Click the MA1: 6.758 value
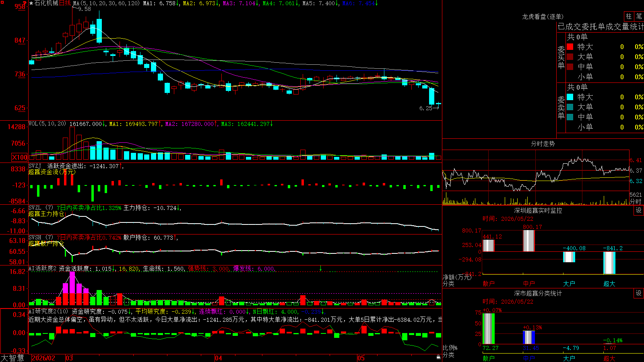The width and height of the screenshot is (644, 362). tap(159, 3)
